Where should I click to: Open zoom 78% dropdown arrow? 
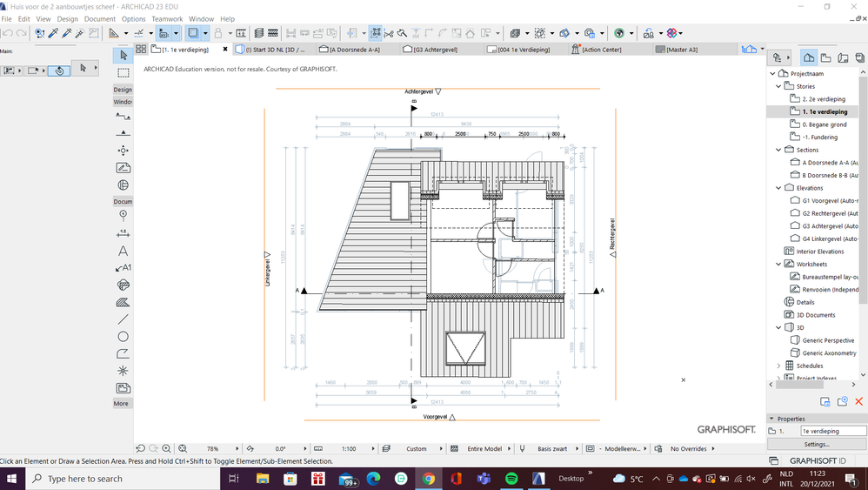click(237, 448)
